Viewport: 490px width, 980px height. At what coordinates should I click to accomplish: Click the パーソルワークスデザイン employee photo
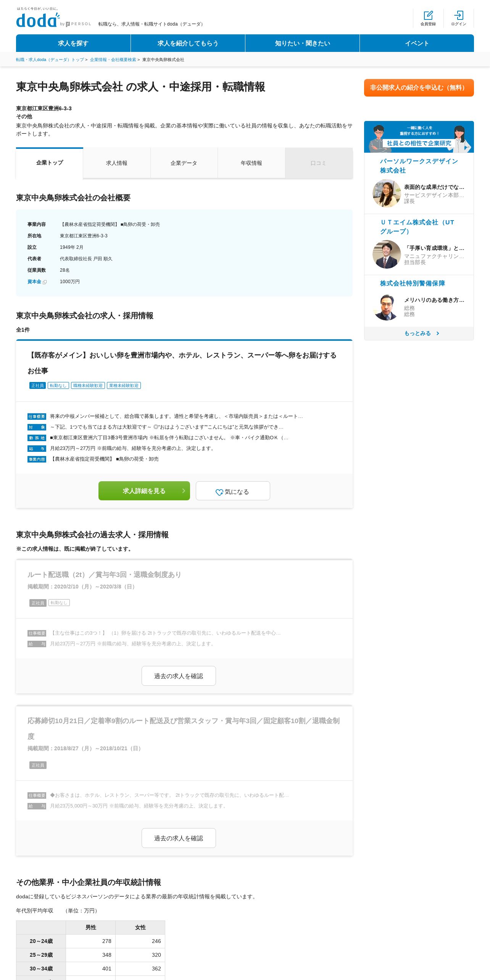click(x=387, y=193)
